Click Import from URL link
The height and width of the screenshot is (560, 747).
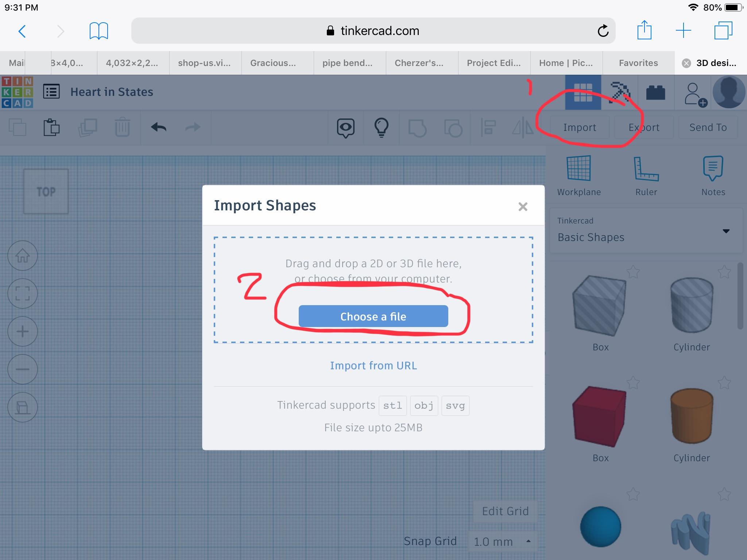tap(373, 366)
